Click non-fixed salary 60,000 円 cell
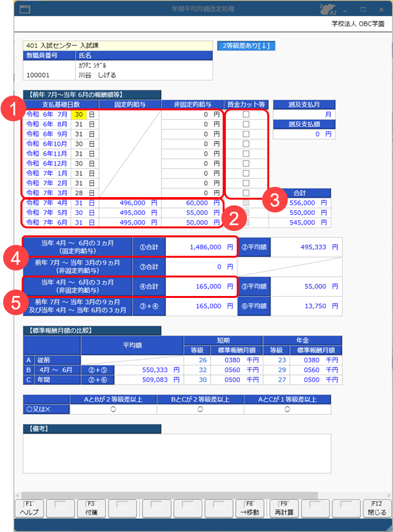 tap(193, 203)
